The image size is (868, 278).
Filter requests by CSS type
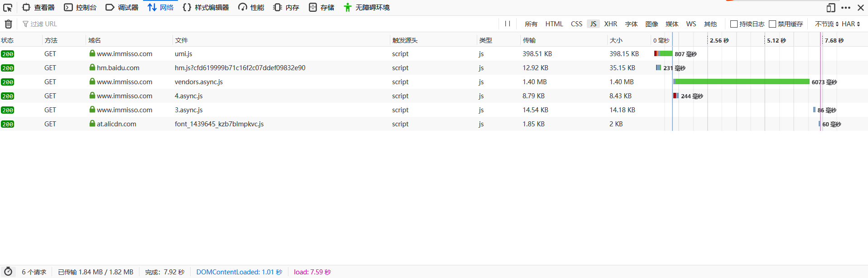point(576,24)
